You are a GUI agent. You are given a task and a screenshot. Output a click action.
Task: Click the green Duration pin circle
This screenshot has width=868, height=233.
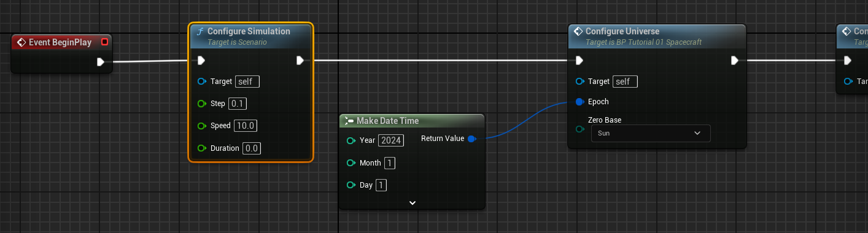(201, 148)
